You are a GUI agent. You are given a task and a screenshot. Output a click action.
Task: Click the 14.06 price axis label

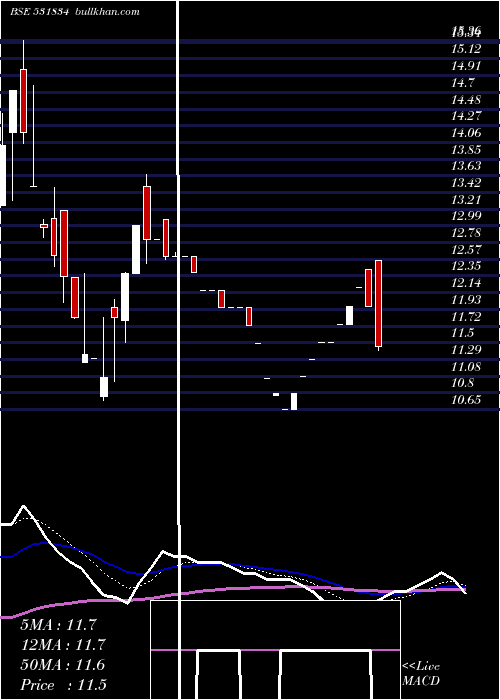pyautogui.click(x=466, y=133)
